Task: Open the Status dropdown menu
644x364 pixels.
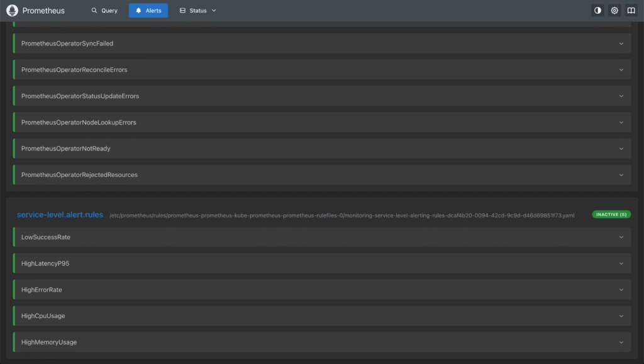Action: pos(197,11)
